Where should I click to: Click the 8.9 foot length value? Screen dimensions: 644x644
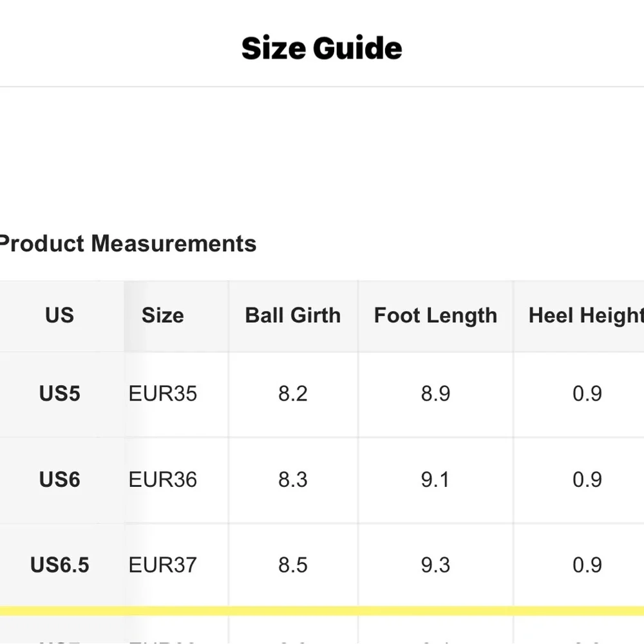435,393
